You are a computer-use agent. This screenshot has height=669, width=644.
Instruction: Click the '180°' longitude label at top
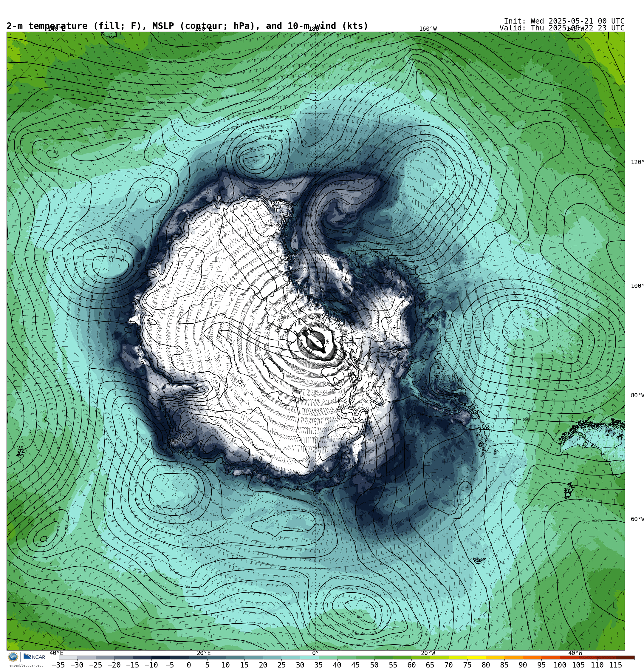coord(315,29)
